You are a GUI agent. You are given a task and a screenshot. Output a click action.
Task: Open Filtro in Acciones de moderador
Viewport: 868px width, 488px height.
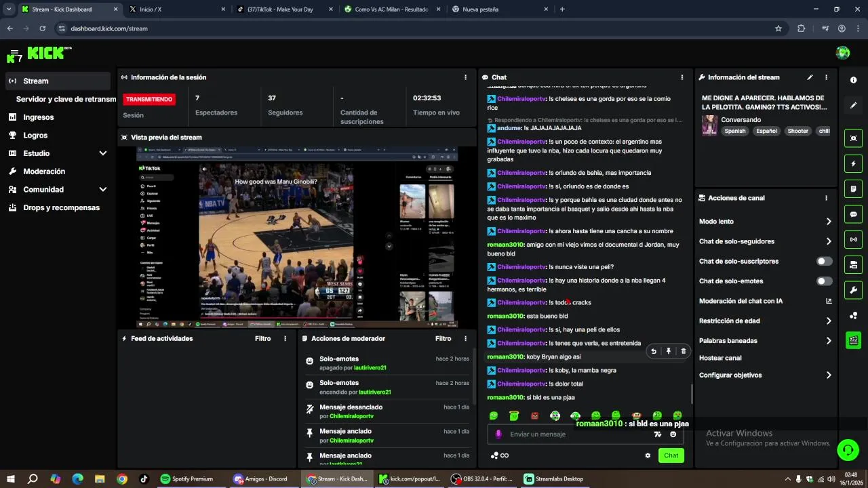click(x=443, y=338)
